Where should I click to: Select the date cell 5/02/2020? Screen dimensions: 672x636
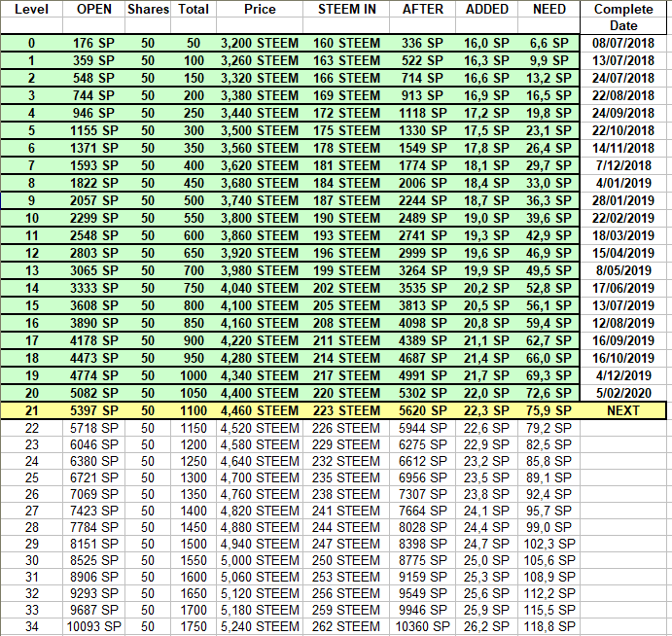click(623, 394)
